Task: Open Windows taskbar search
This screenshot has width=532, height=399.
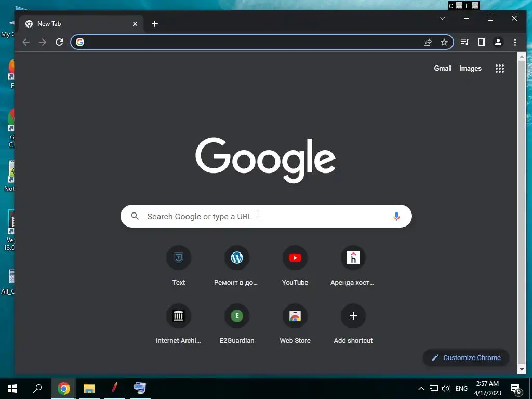Action: coord(37,389)
